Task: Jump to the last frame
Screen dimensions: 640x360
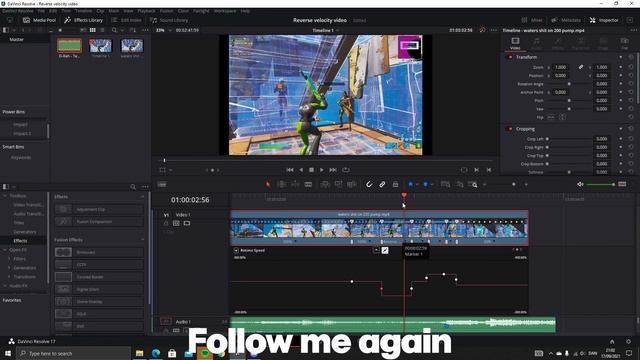Action: coord(333,170)
